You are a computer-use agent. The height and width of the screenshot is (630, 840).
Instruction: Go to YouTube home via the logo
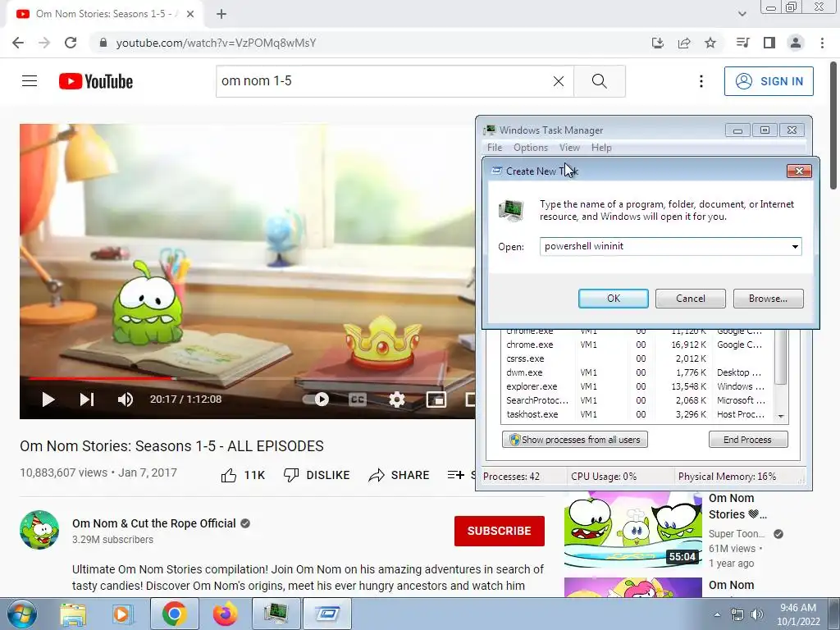point(96,81)
